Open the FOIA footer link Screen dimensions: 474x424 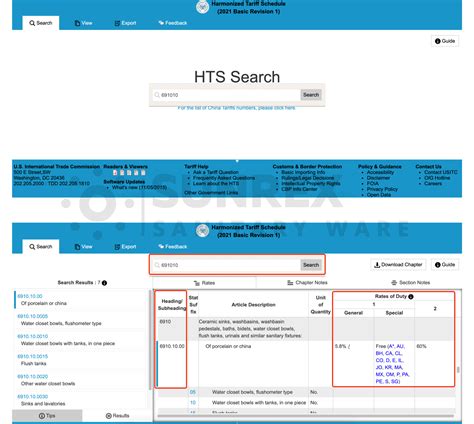[373, 184]
